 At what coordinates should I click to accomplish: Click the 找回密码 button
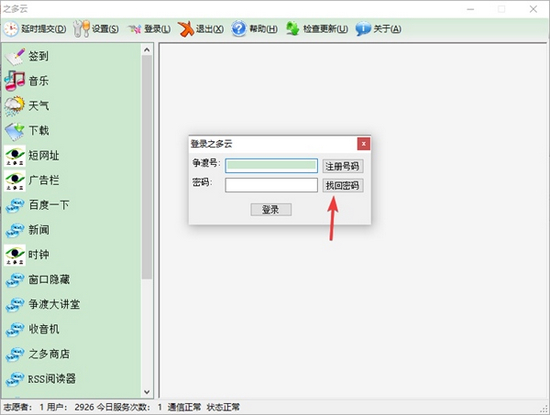tap(342, 186)
